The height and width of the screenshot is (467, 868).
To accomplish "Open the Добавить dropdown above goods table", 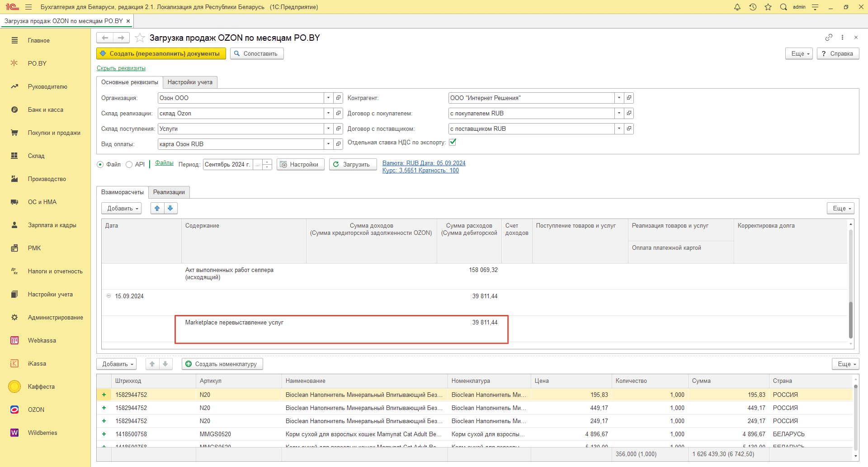I will (x=117, y=364).
